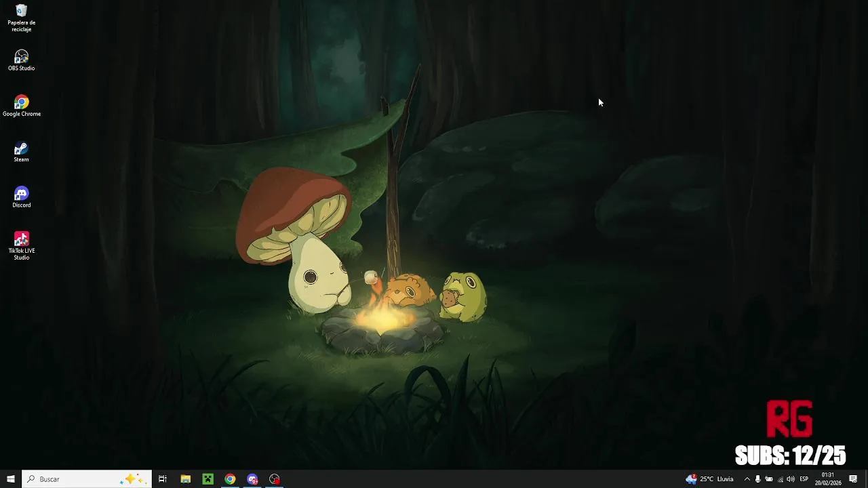Open Task View from the taskbar
The width and height of the screenshot is (868, 488).
[x=163, y=479]
